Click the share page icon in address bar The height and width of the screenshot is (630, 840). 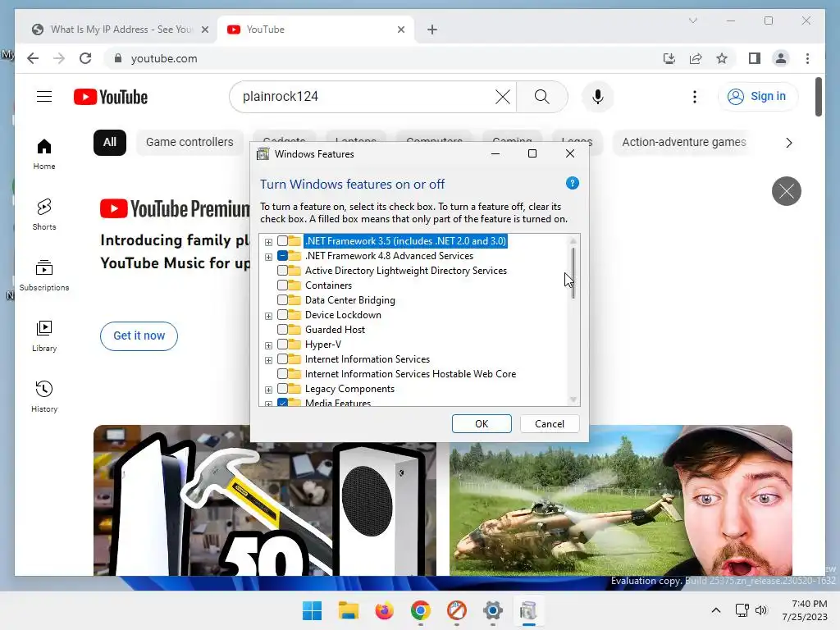point(696,58)
